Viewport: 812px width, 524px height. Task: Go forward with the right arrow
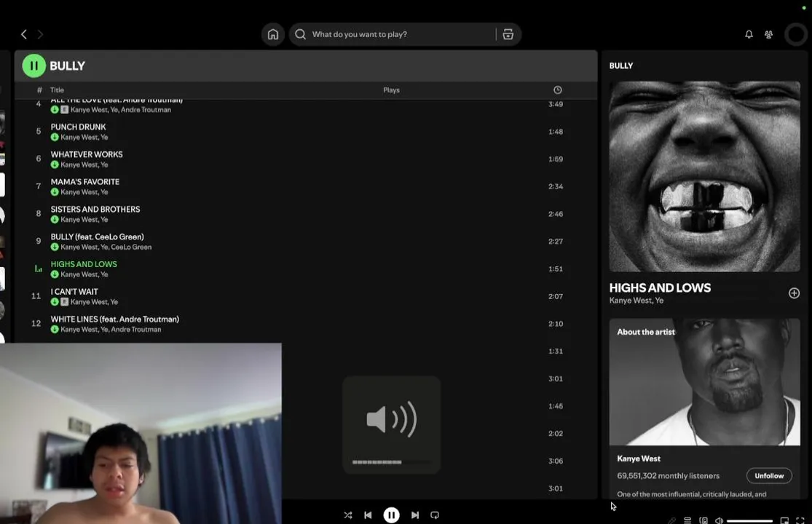coord(40,34)
